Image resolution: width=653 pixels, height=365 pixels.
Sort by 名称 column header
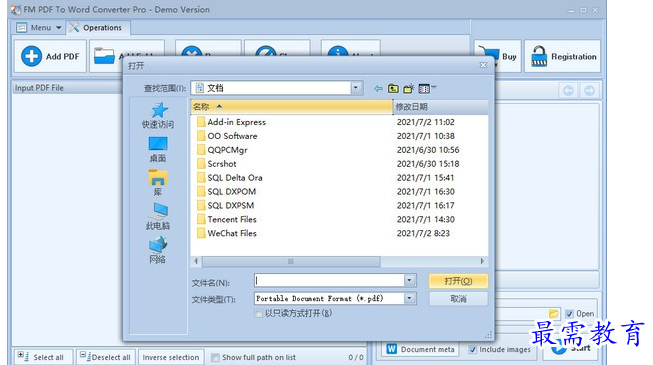click(x=292, y=107)
